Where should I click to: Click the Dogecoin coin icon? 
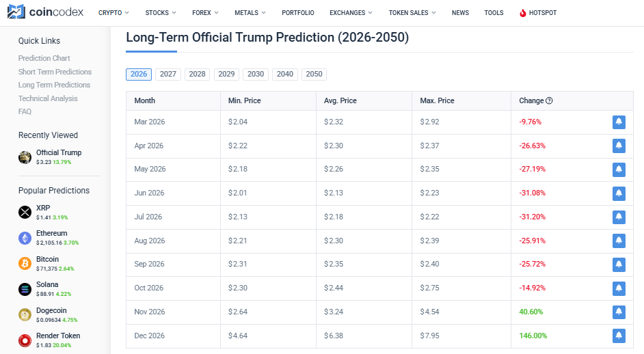pyautogui.click(x=25, y=314)
